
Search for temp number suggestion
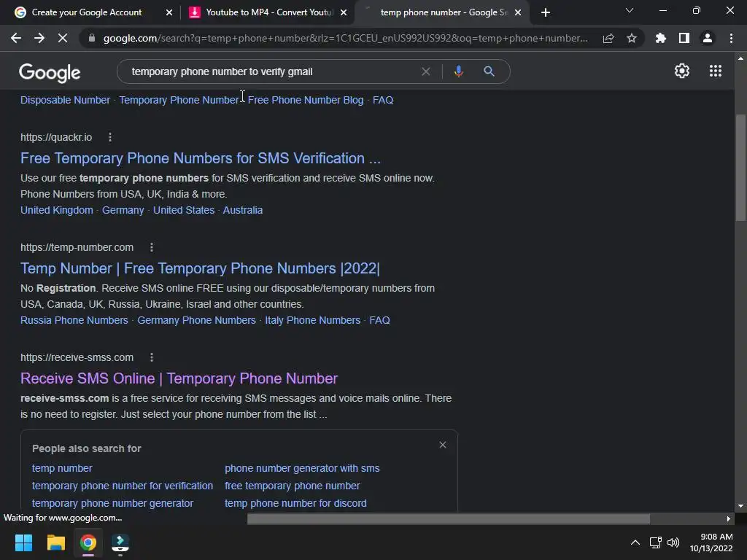pyautogui.click(x=62, y=468)
